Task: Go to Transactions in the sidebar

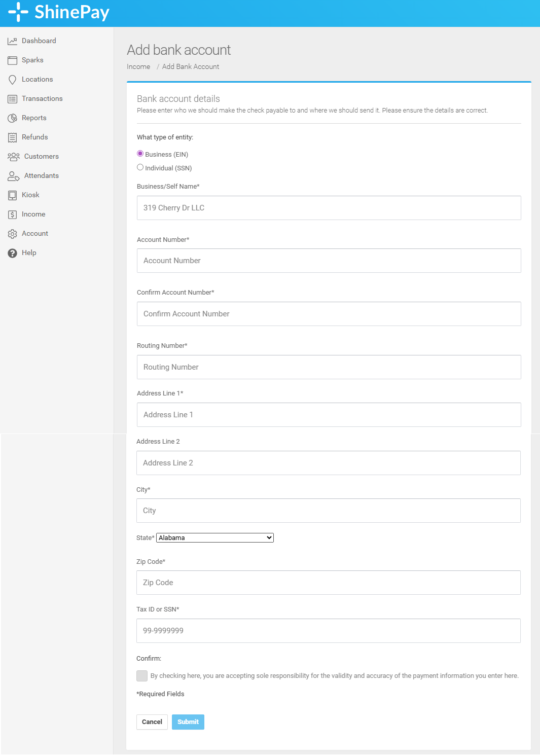Action: click(x=42, y=99)
